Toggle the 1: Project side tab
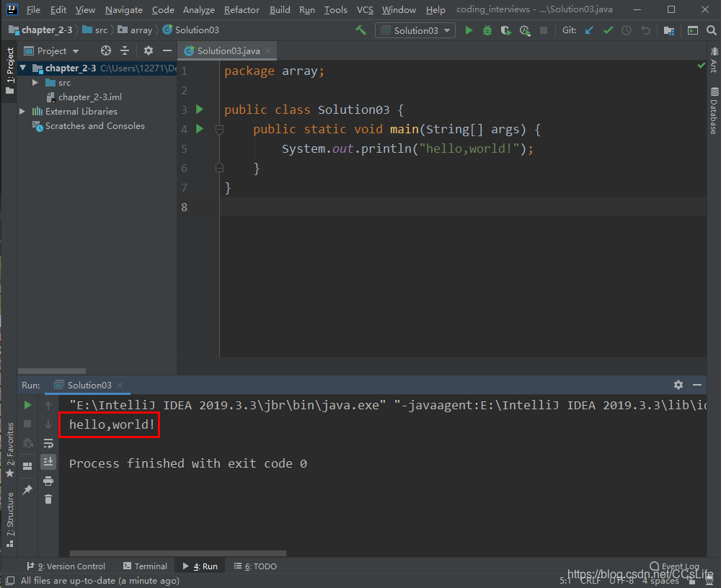This screenshot has width=721, height=588. (9, 70)
